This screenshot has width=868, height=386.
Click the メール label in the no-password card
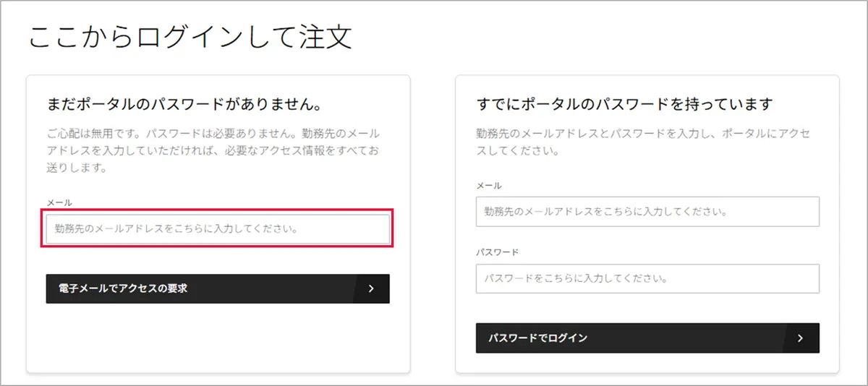[x=59, y=203]
